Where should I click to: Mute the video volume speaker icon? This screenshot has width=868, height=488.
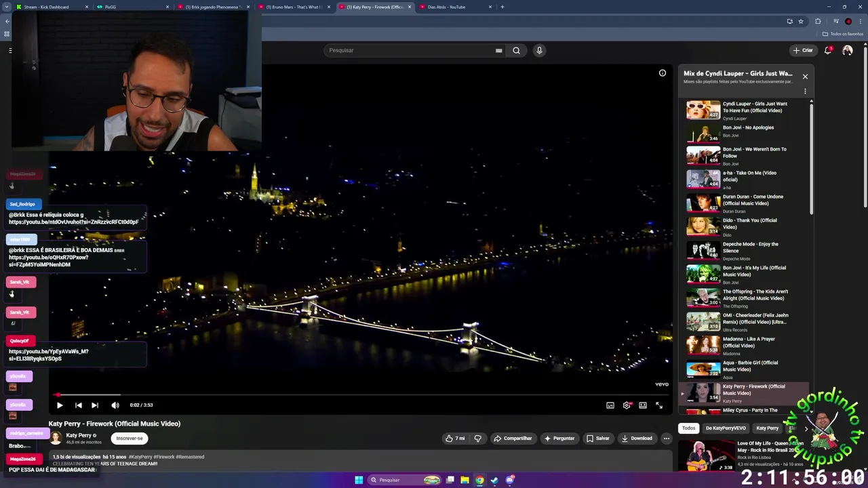pyautogui.click(x=115, y=405)
